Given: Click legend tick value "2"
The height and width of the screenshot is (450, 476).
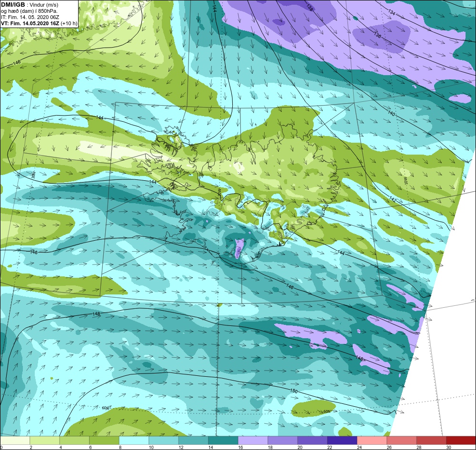Looking at the screenshot, I should coord(30,447).
